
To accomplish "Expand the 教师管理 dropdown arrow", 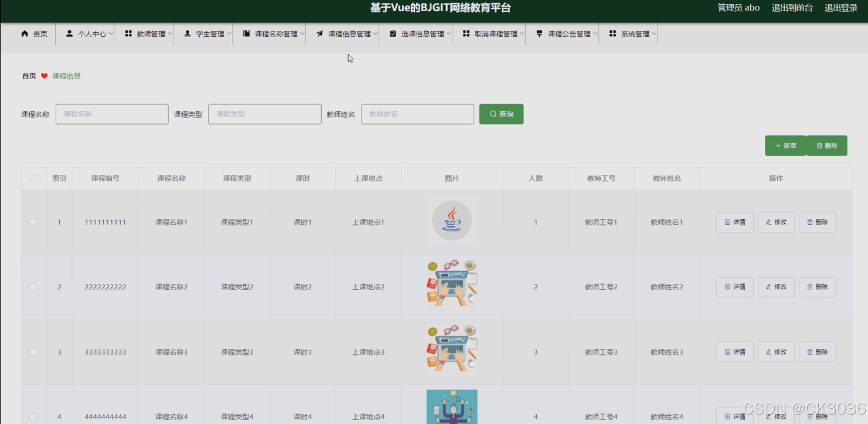I will tap(170, 34).
